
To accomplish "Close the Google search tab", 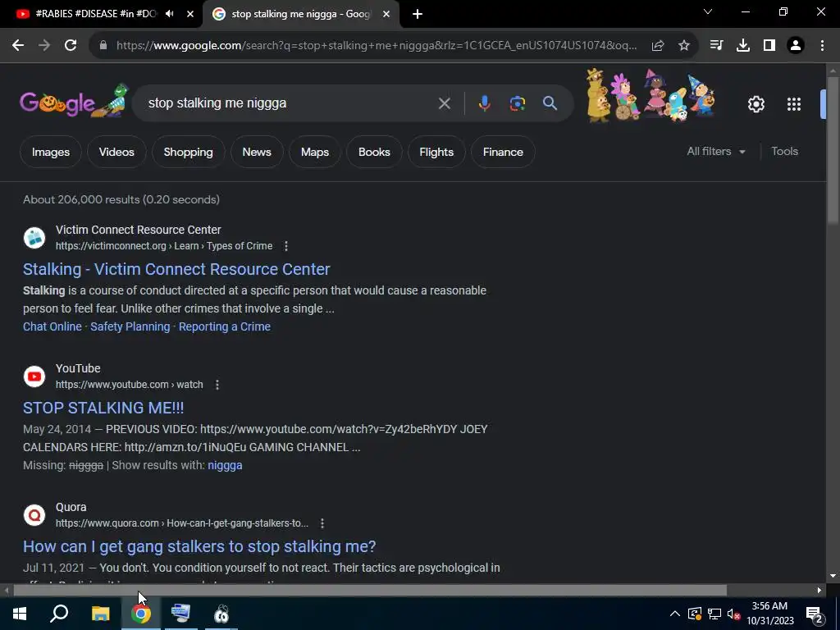I will click(386, 14).
